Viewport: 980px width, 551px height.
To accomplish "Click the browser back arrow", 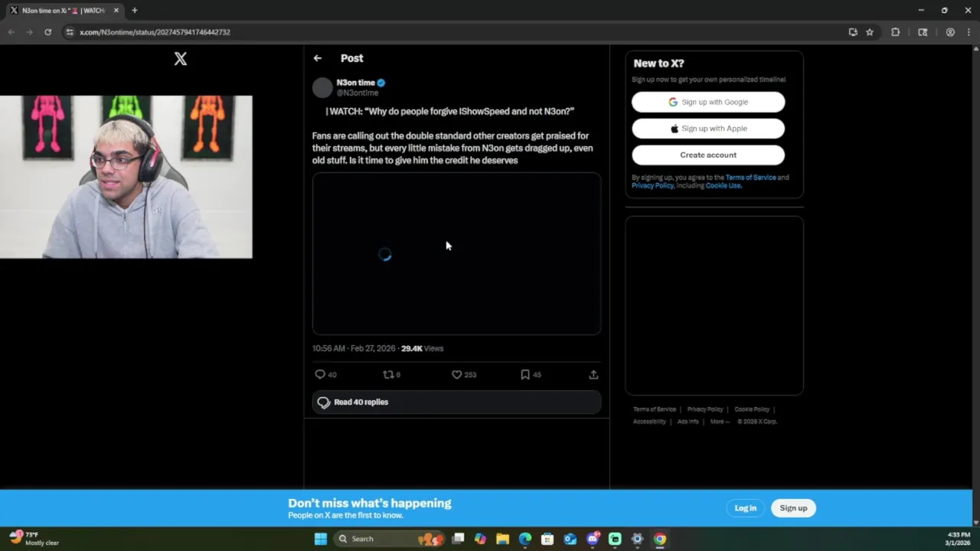I will point(11,32).
